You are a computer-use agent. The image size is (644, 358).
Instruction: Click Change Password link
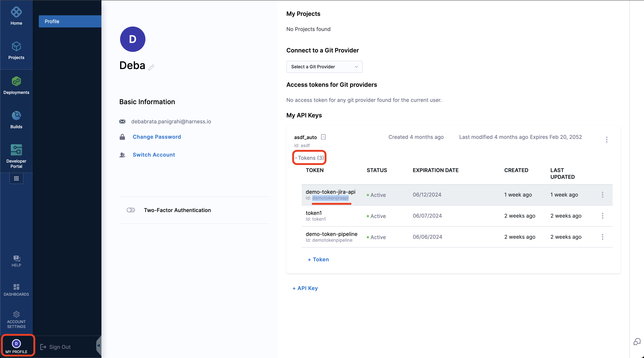pyautogui.click(x=156, y=137)
